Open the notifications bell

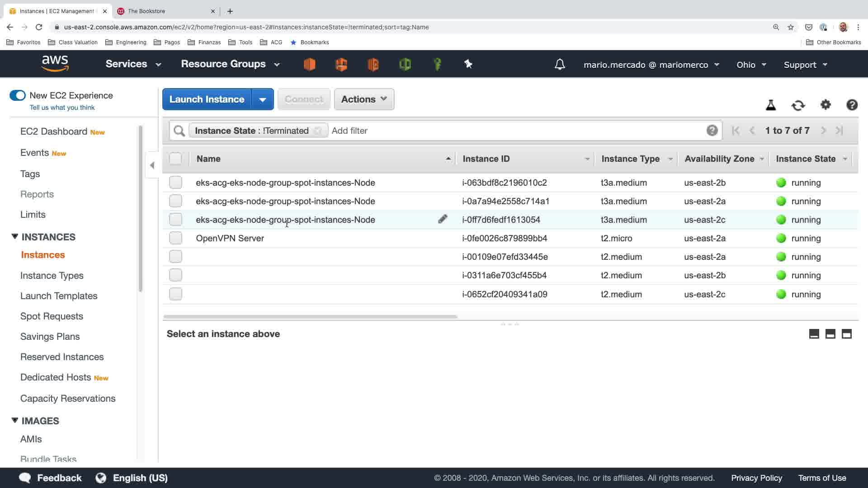pyautogui.click(x=560, y=65)
